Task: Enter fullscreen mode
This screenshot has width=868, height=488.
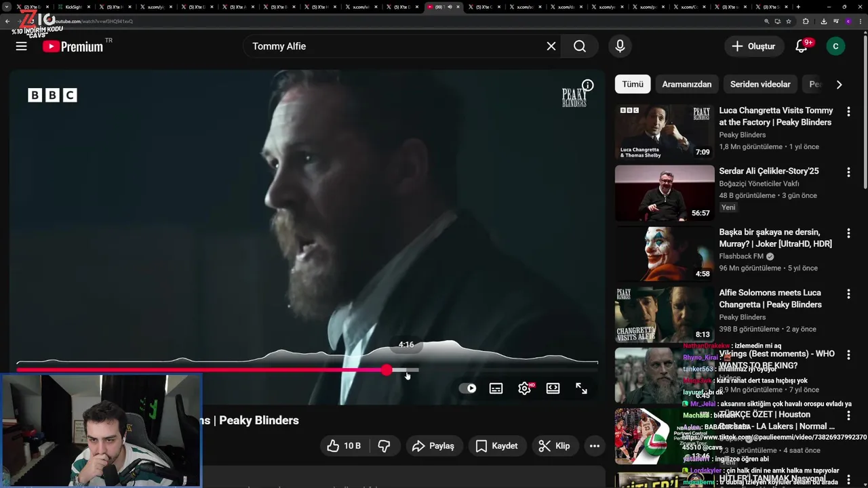Action: [x=582, y=388]
